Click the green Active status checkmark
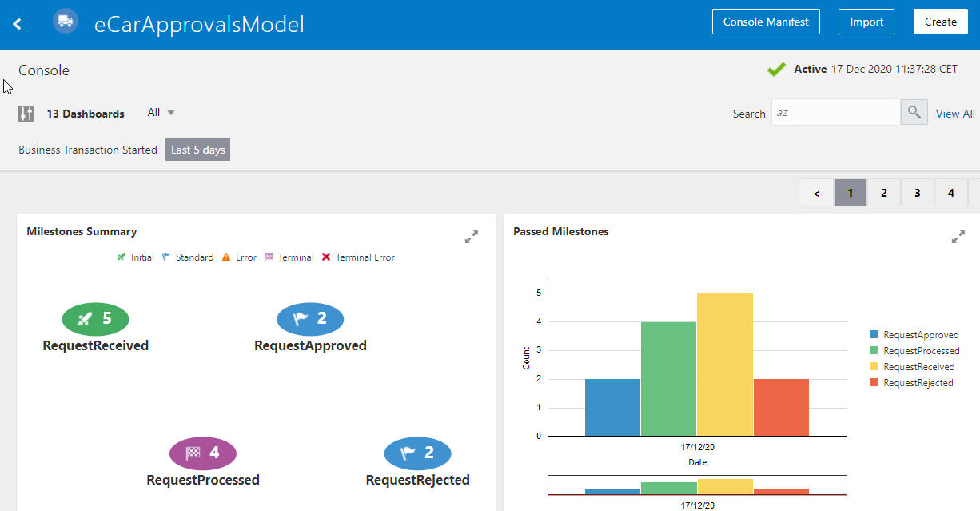980x511 pixels. tap(775, 69)
